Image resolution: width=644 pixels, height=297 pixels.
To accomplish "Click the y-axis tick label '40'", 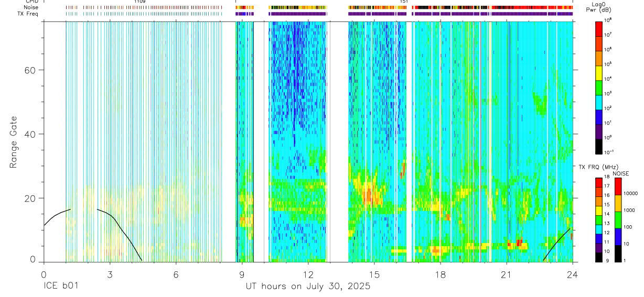I will tap(31, 134).
